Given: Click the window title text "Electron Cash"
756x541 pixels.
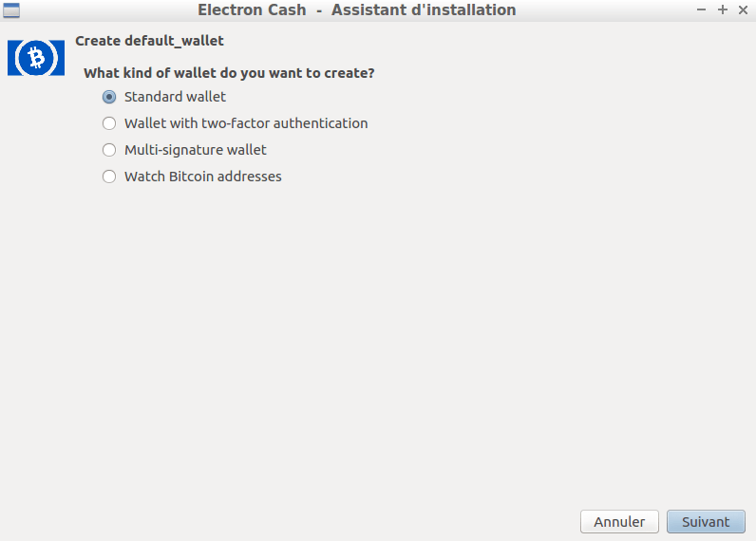Looking at the screenshot, I should [x=252, y=9].
